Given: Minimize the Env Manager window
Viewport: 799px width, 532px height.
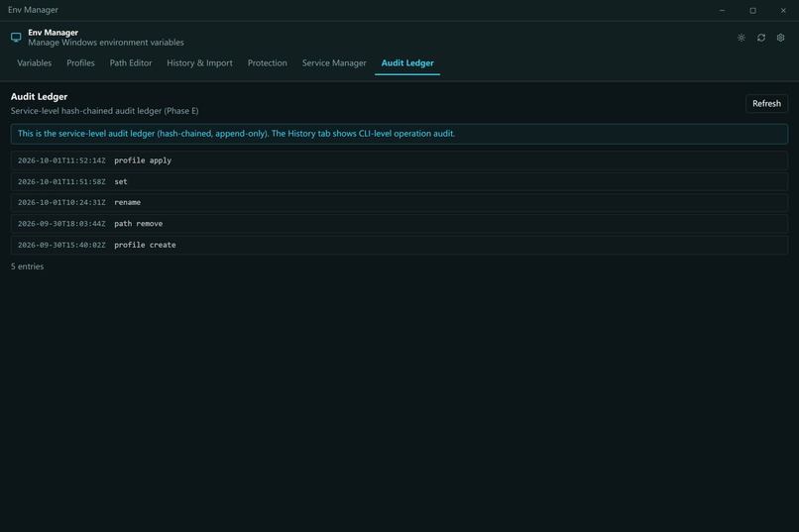Looking at the screenshot, I should pos(722,10).
